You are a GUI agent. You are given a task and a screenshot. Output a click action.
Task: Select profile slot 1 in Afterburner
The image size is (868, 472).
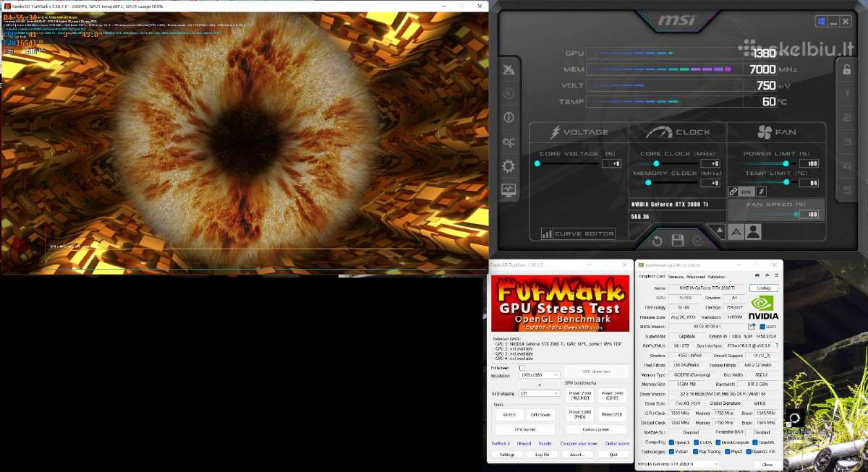point(847,94)
